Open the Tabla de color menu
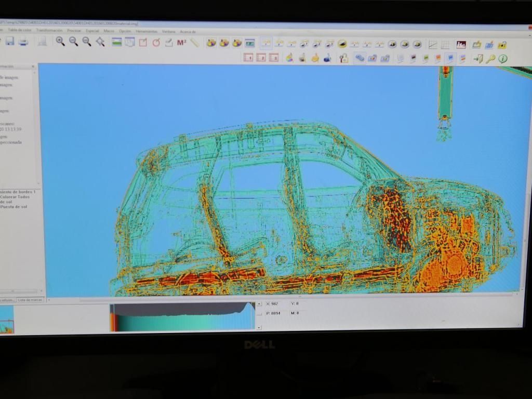The image size is (532, 399). coord(19,30)
